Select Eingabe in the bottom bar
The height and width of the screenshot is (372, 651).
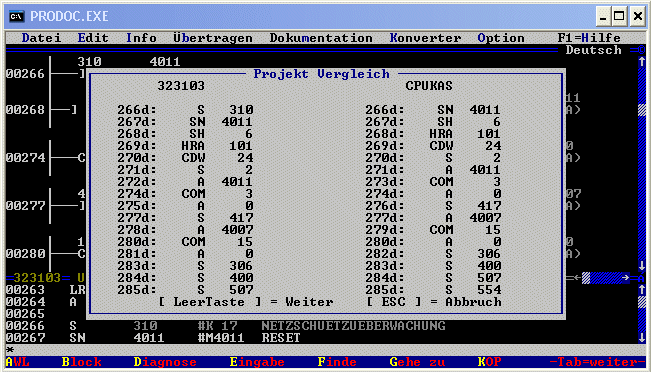point(257,362)
